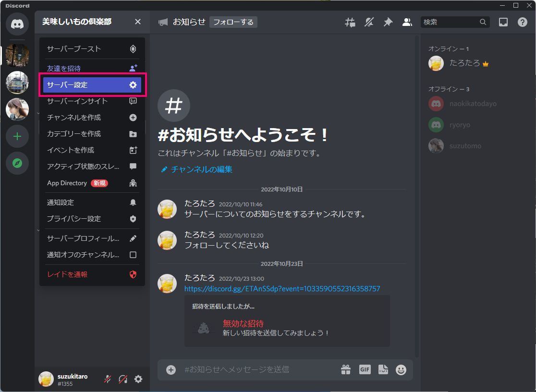Toggle microphone mute in user panel
Screen dimensions: 536x392
107,379
